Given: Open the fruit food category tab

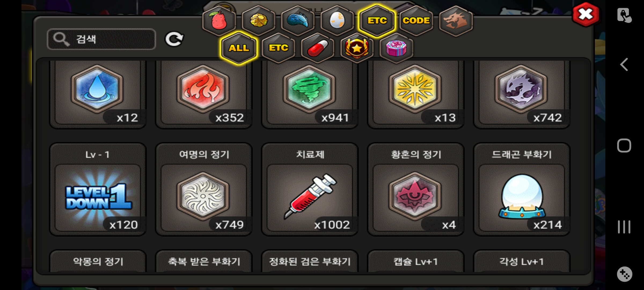Looking at the screenshot, I should (219, 21).
